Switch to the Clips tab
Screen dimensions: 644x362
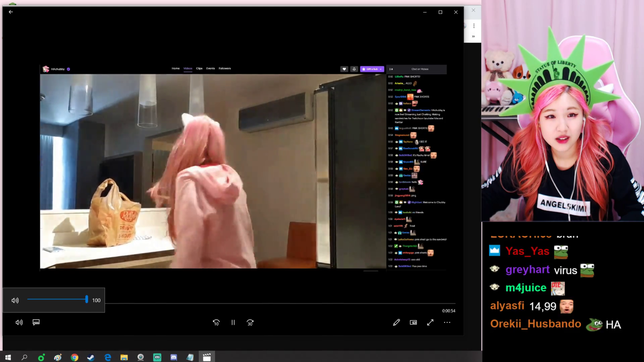tap(199, 68)
